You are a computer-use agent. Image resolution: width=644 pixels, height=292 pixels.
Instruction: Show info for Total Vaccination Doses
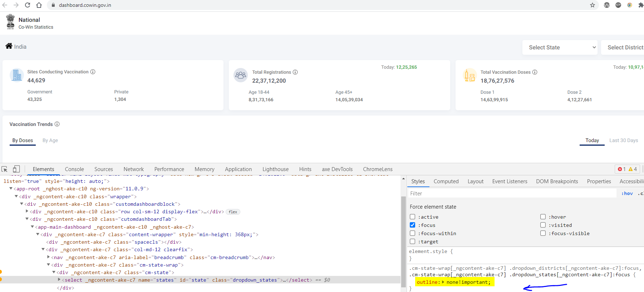535,72
